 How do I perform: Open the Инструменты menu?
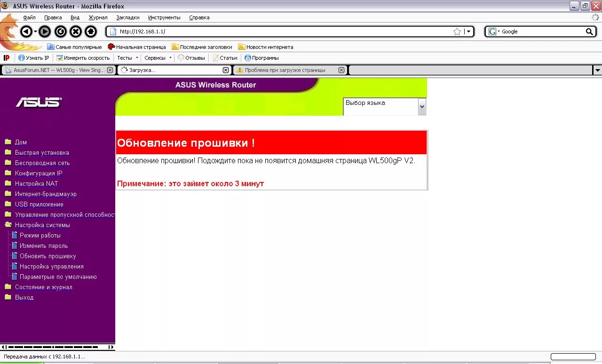coord(164,17)
